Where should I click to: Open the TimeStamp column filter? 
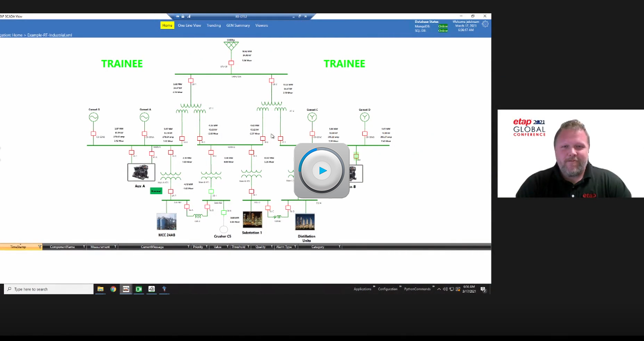(40, 246)
